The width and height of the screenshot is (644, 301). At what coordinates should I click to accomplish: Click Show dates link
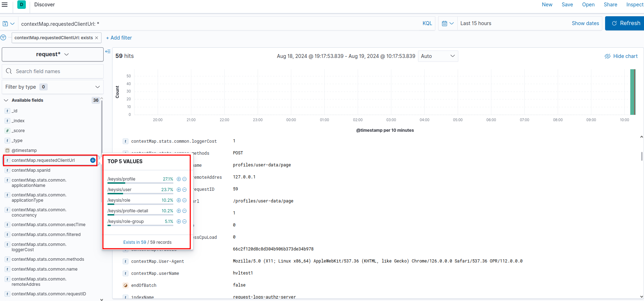pos(585,23)
